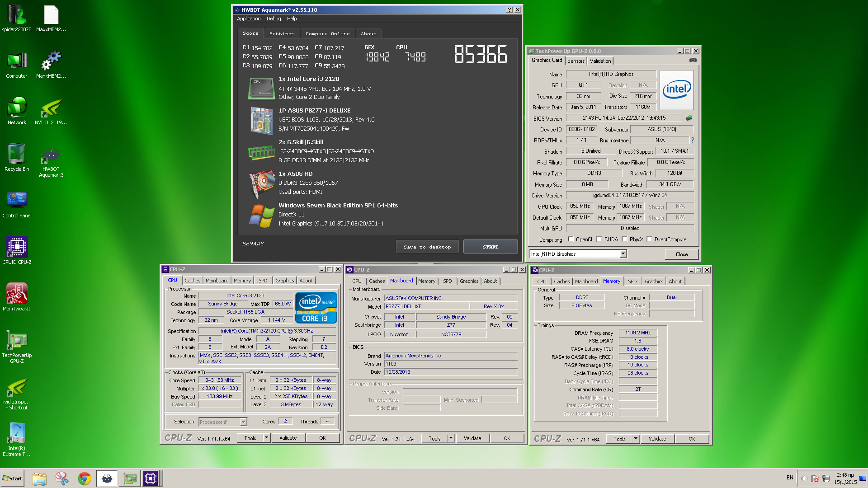The image size is (868, 488).
Task: Launch CPUID CPU-Z desktop shortcut
Action: coord(17,251)
